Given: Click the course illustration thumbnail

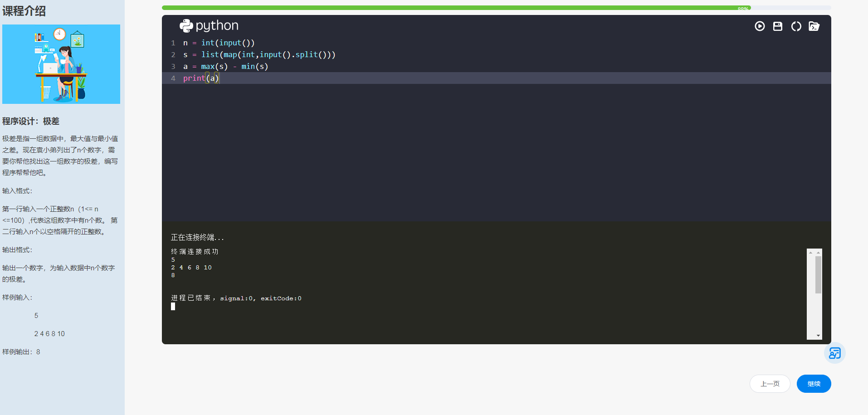Looking at the screenshot, I should point(61,64).
